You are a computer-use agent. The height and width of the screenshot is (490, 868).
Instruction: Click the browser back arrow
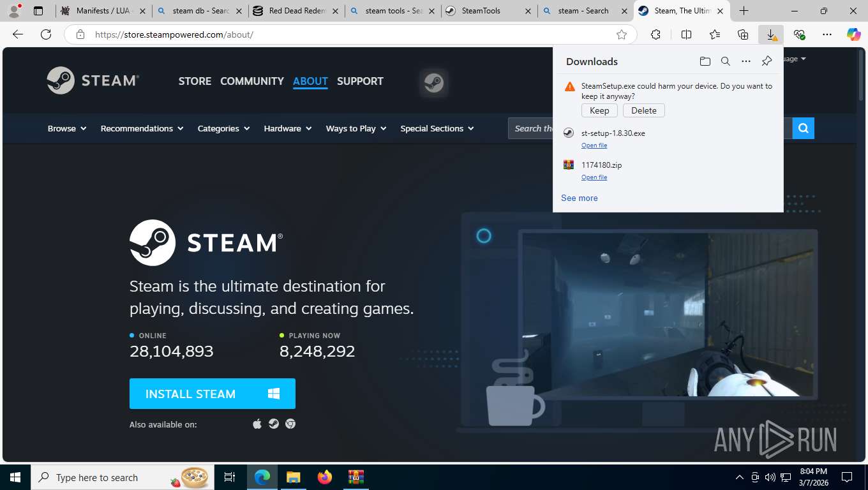(x=18, y=34)
